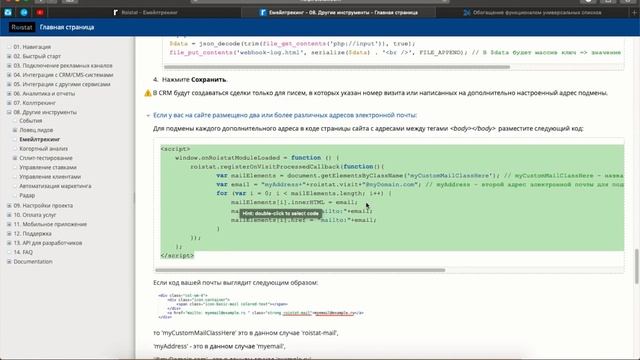Open the 'Главная страница' header link
Screen dimensions: 640x360
[67, 27]
